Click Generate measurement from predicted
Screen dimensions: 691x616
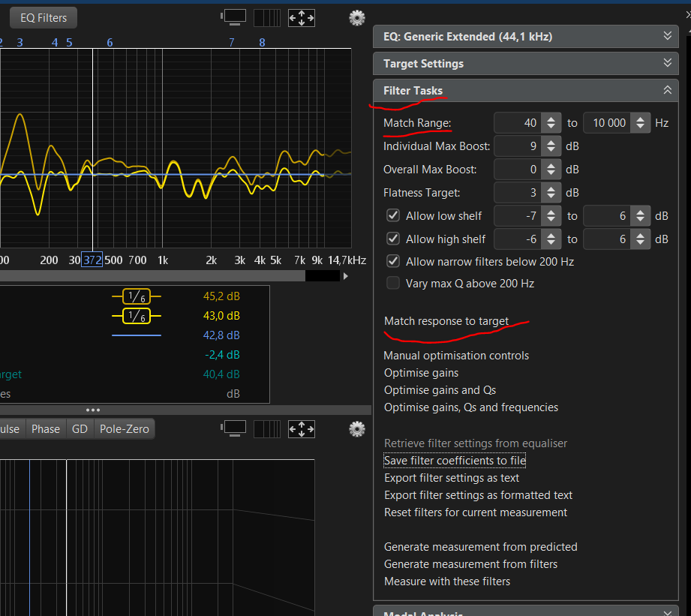(x=480, y=547)
